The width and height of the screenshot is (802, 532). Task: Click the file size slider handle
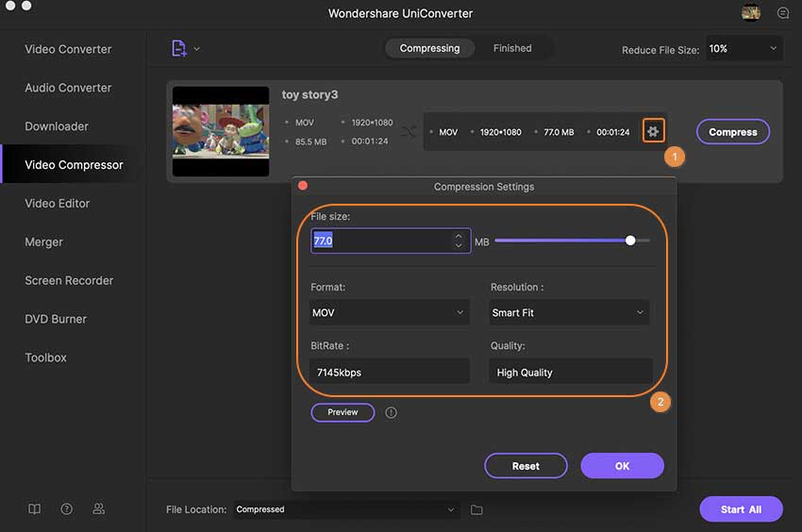click(x=630, y=241)
